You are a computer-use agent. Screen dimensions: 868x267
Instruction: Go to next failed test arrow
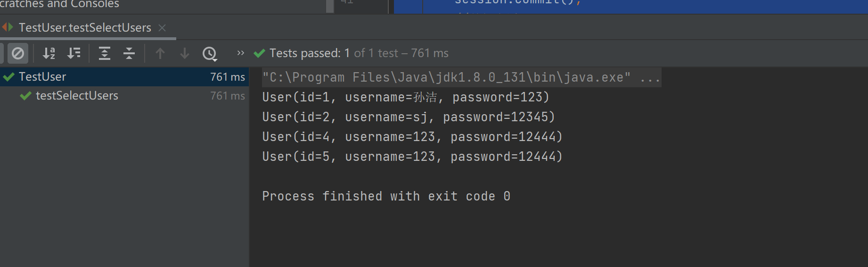(185, 53)
